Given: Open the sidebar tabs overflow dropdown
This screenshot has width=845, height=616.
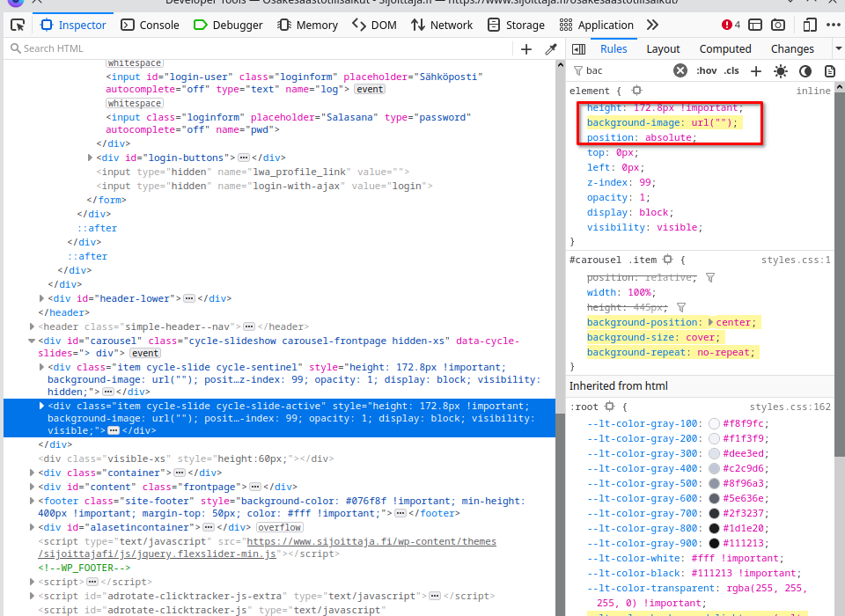Looking at the screenshot, I should [839, 49].
